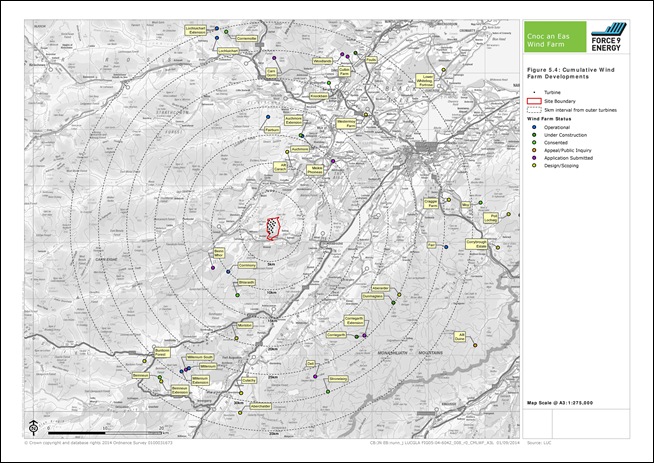This screenshot has width=654, height=463.
Task: Click the Farr label
Action: click(x=431, y=245)
